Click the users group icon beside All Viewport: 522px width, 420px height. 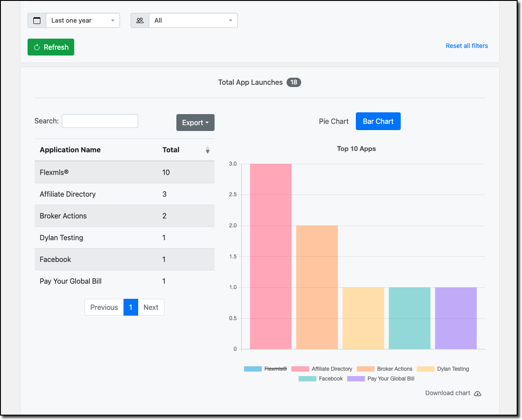click(x=140, y=20)
